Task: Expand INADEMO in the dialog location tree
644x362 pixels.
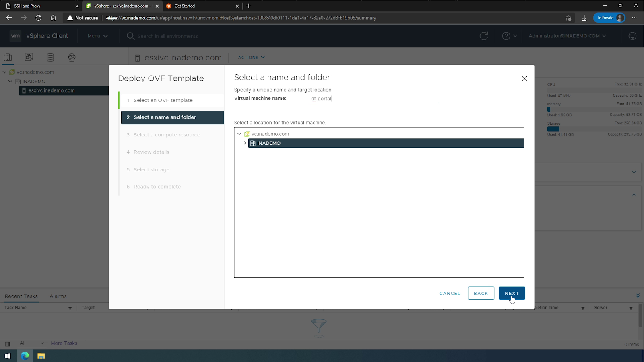Action: pos(245,143)
